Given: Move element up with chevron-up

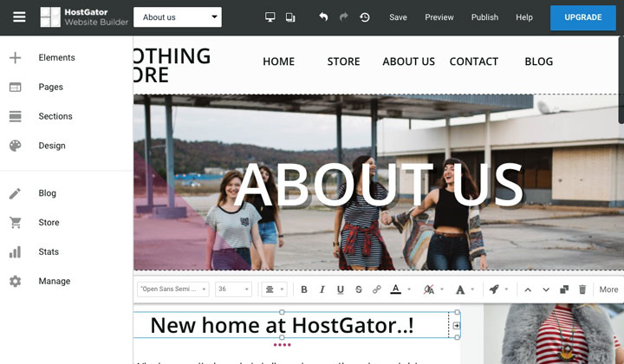Looking at the screenshot, I should [x=528, y=289].
